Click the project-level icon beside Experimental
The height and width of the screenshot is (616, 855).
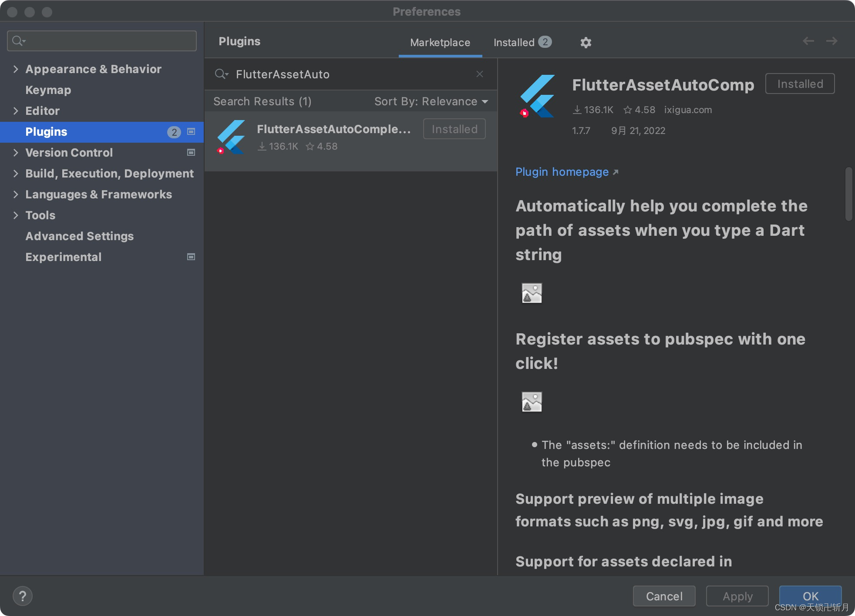[x=191, y=257]
